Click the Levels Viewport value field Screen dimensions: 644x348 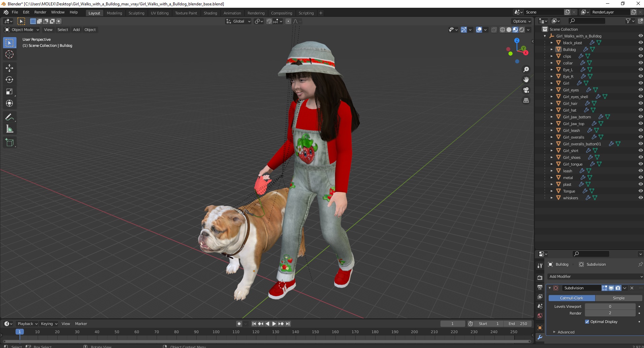coord(610,307)
